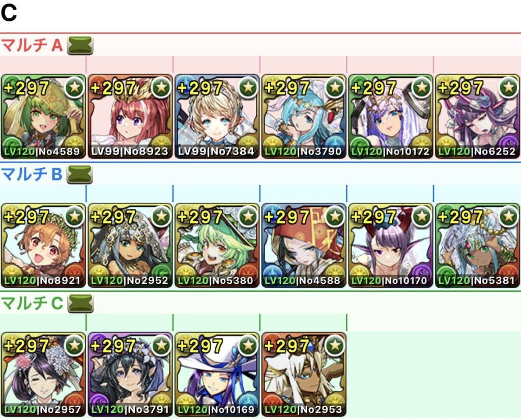The image size is (521, 420).
Task: Open monster card No8921 in マルチ B
Action: tap(43, 246)
